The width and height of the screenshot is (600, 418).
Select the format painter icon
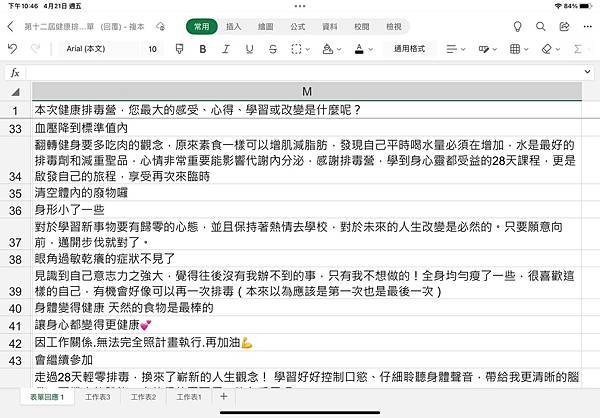point(179,49)
